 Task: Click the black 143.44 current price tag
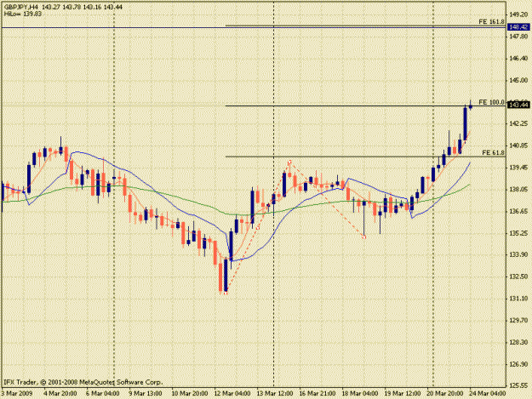[x=518, y=105]
